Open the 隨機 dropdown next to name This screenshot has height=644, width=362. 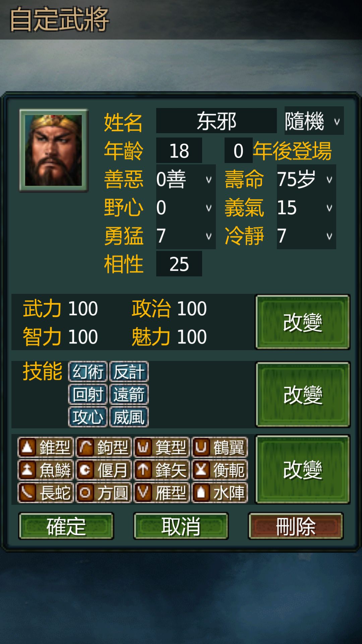(314, 121)
